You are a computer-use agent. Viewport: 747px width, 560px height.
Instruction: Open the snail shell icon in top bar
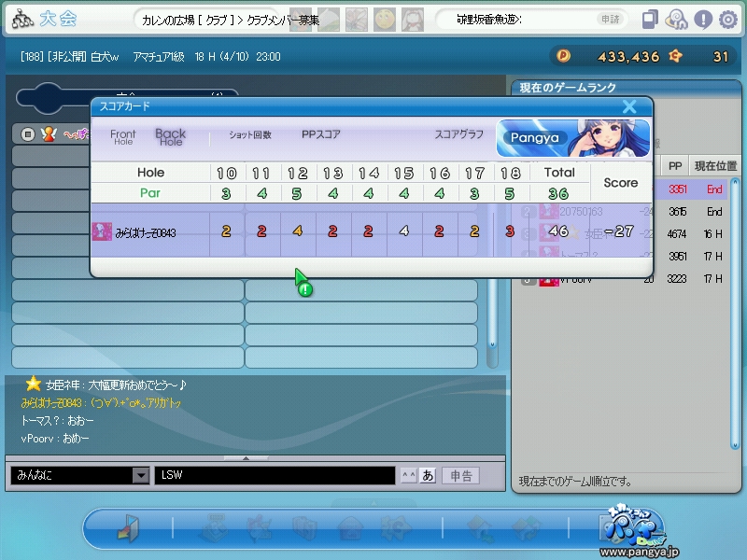point(676,20)
